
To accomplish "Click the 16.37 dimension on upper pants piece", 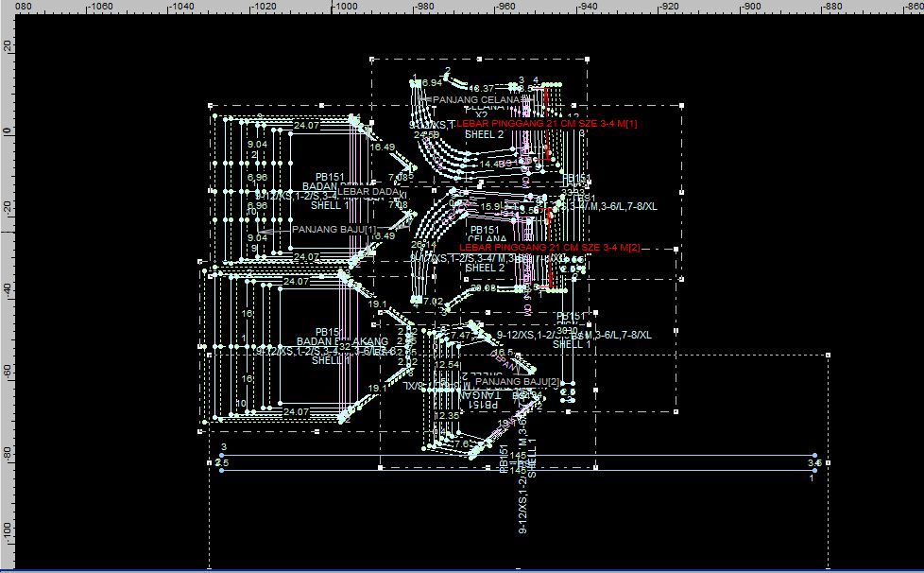I will (x=494, y=89).
